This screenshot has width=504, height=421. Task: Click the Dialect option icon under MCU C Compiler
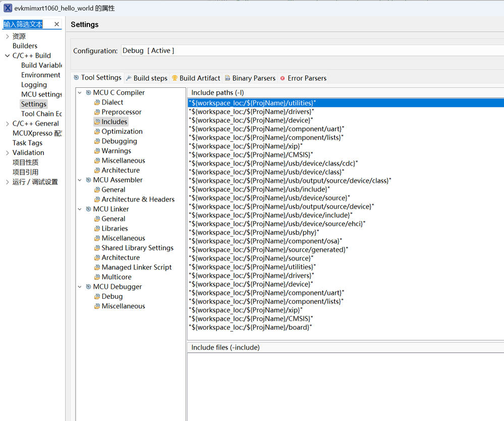point(97,102)
